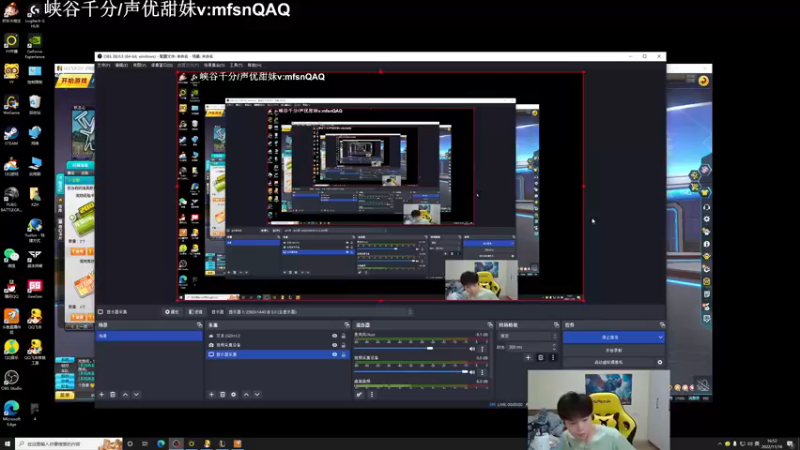
Task: Click the yellow Start Game button in game window
Action: pyautogui.click(x=74, y=81)
